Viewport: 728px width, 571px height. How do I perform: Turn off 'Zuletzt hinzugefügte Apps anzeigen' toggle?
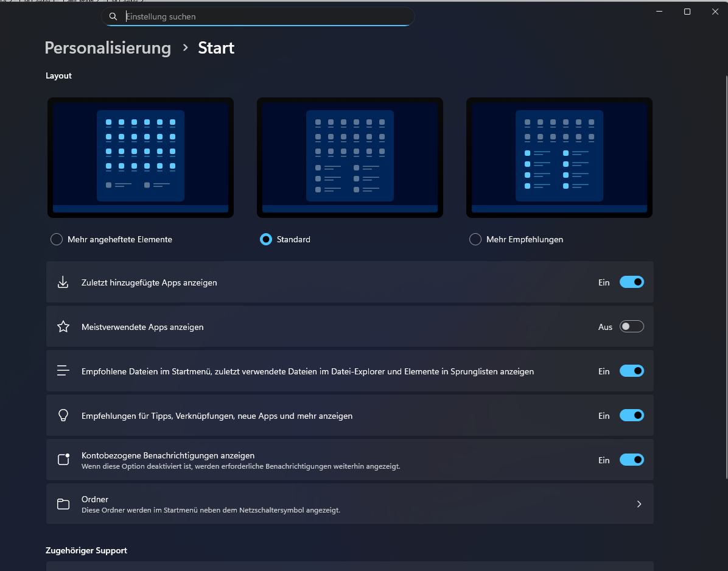(x=632, y=282)
